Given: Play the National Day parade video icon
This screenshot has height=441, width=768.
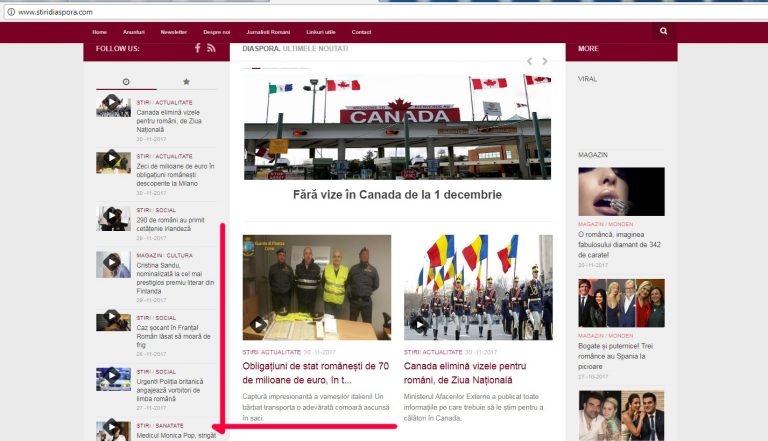Looking at the screenshot, I should [x=420, y=324].
